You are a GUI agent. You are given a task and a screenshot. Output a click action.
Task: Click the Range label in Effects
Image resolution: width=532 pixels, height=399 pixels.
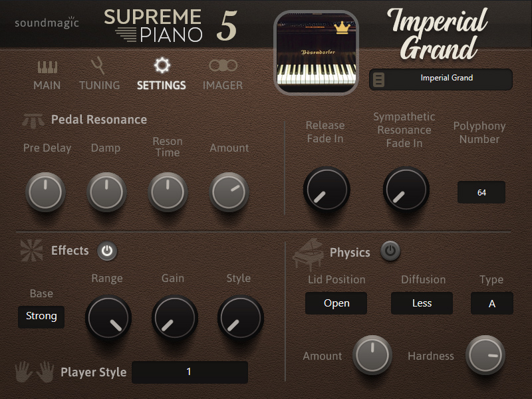[107, 279]
